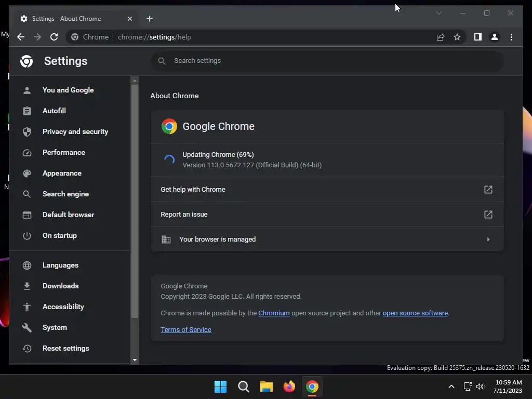
Task: Show hidden system tray icons
Action: 451,387
